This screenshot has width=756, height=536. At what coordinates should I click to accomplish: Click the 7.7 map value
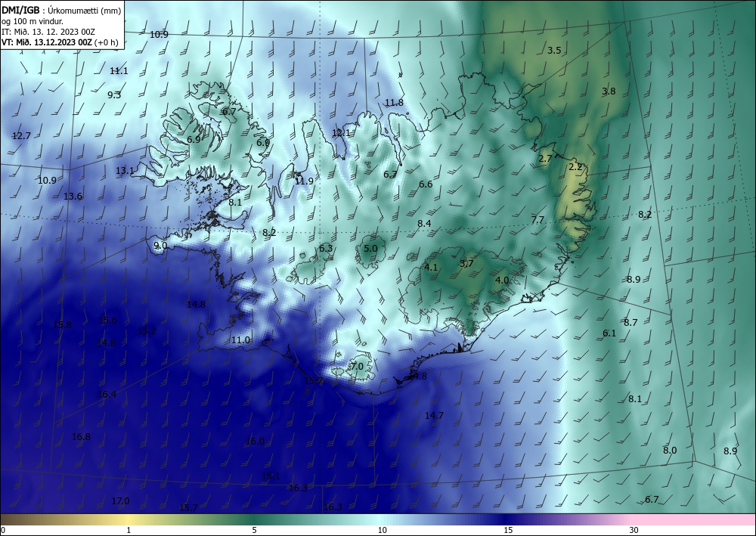pos(538,220)
